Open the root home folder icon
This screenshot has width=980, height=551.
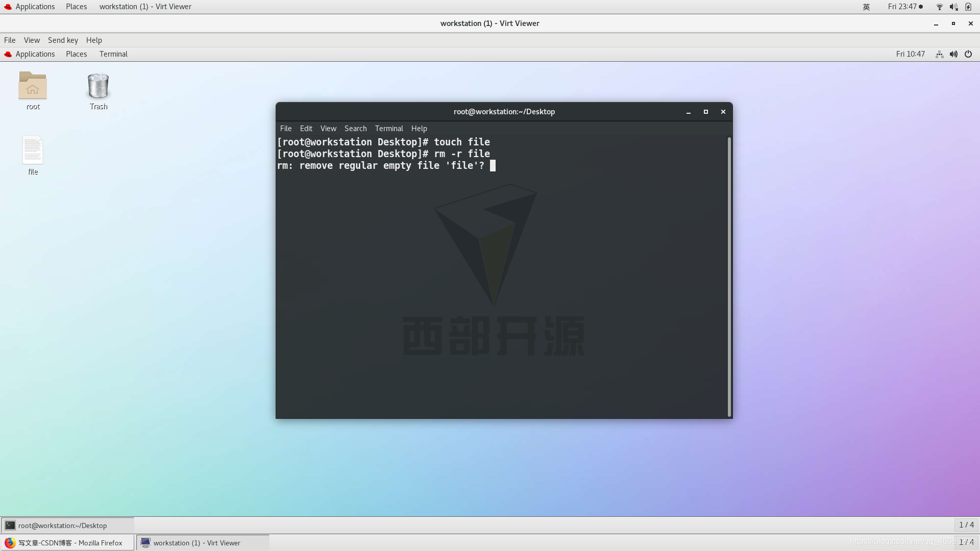[33, 85]
